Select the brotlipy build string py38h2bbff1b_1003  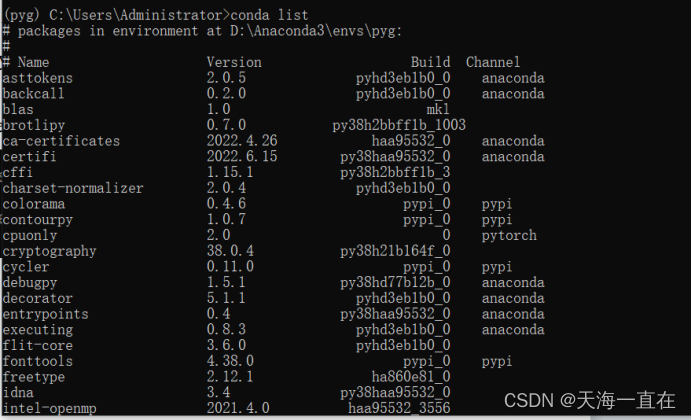tap(399, 125)
